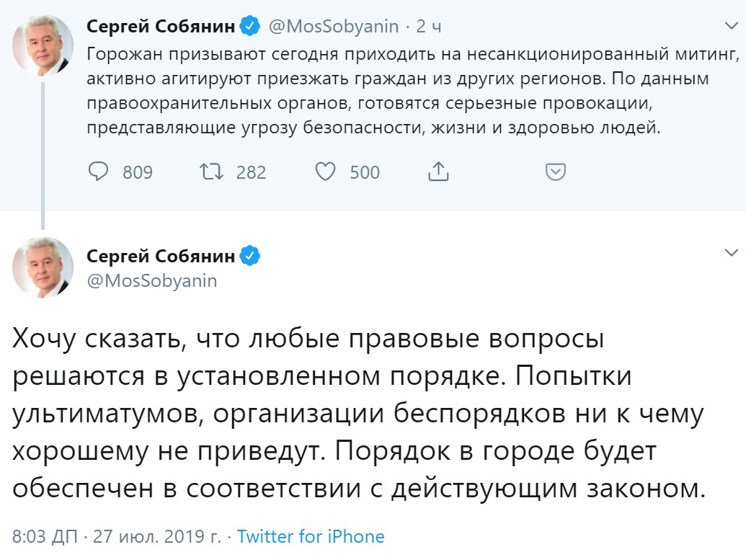Open the second tweet's profile avatar

point(43,267)
